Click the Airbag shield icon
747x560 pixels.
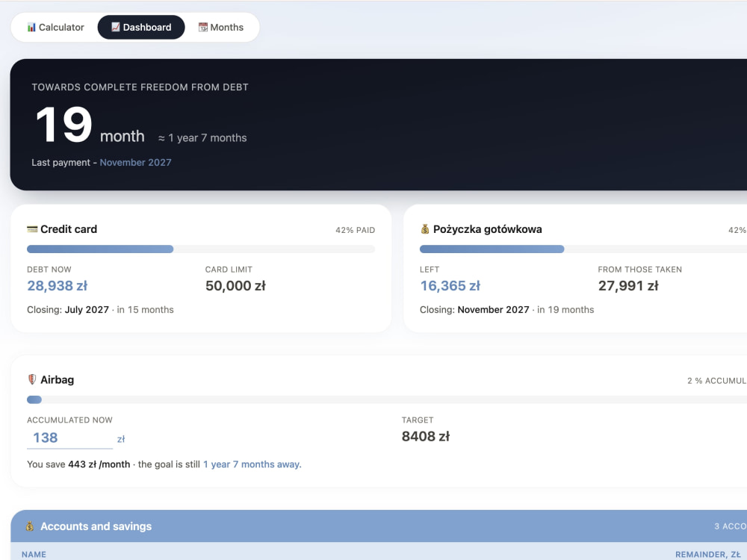(32, 379)
